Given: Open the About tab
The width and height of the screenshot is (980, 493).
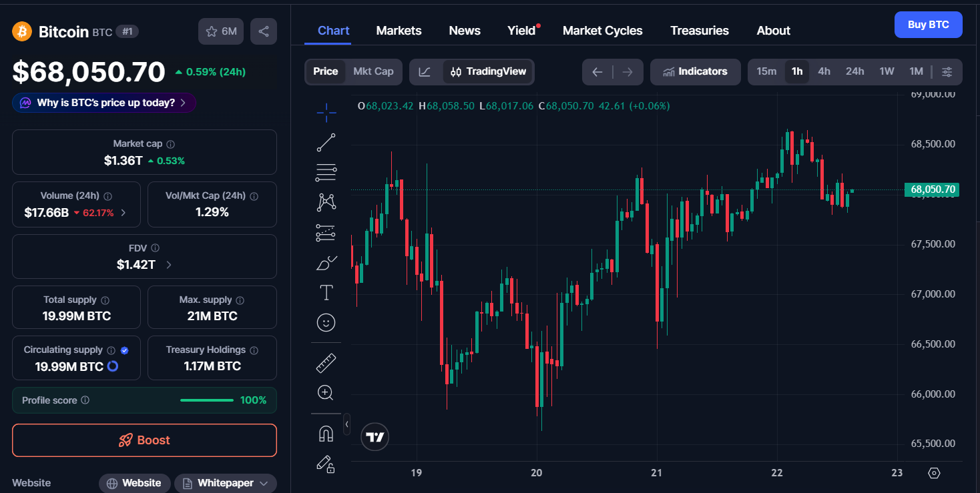Looking at the screenshot, I should (773, 31).
